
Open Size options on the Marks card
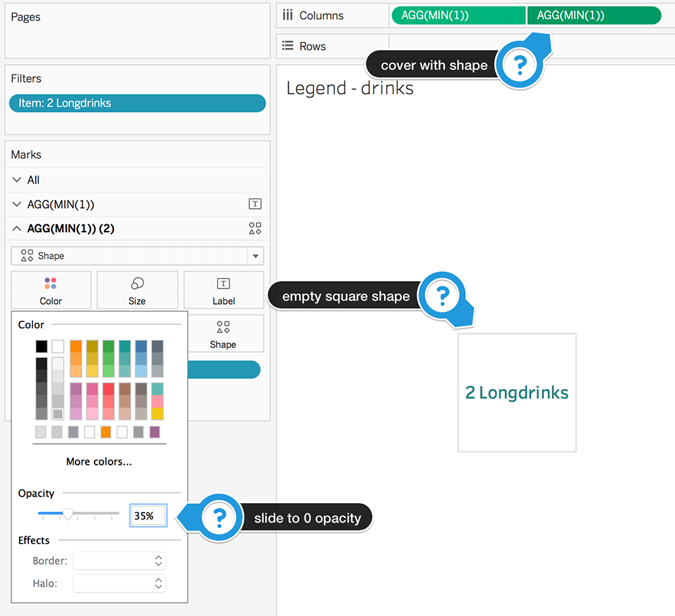coord(137,290)
